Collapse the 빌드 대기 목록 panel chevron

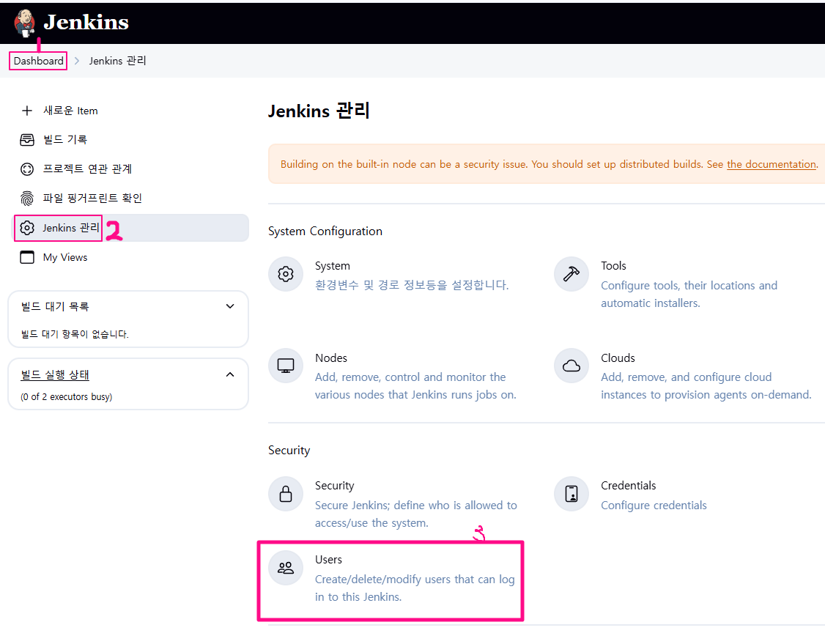tap(230, 306)
